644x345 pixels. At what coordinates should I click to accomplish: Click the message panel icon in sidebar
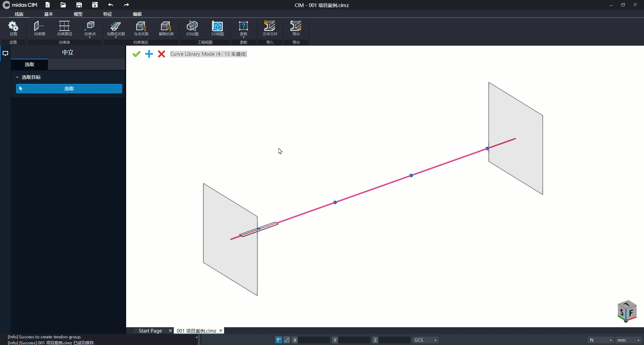pyautogui.click(x=5, y=53)
